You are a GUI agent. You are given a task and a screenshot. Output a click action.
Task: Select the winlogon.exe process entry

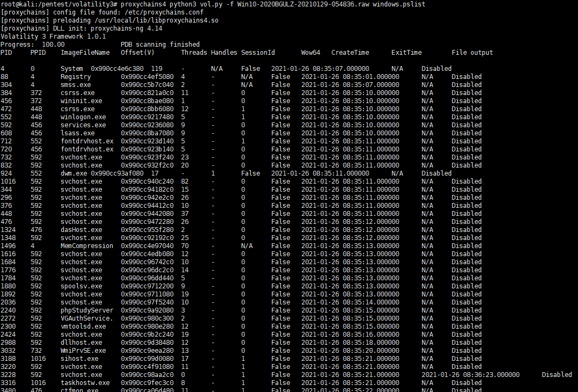coord(83,117)
